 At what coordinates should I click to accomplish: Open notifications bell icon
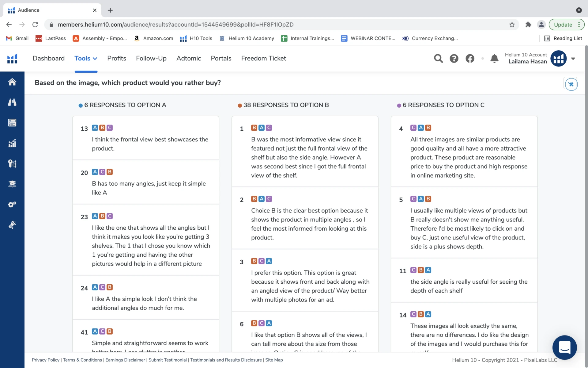[x=494, y=58]
